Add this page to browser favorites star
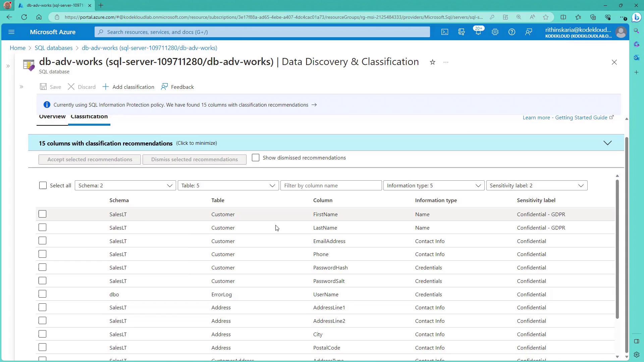Image resolution: width=644 pixels, height=362 pixels. tap(546, 17)
